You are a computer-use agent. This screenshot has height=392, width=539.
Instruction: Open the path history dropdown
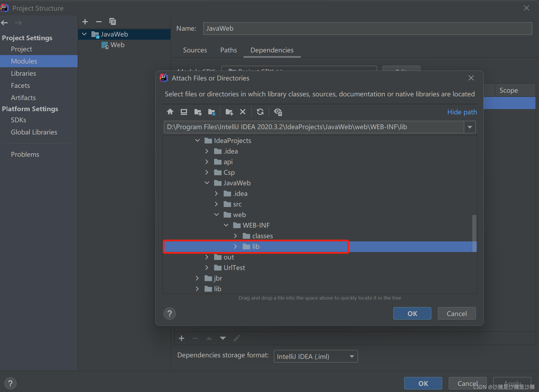pyautogui.click(x=470, y=127)
